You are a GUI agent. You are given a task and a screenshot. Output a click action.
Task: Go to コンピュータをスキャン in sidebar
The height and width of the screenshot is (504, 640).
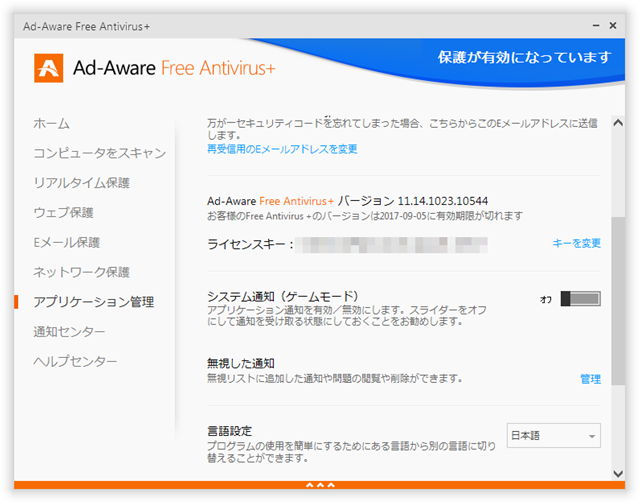[x=100, y=153]
